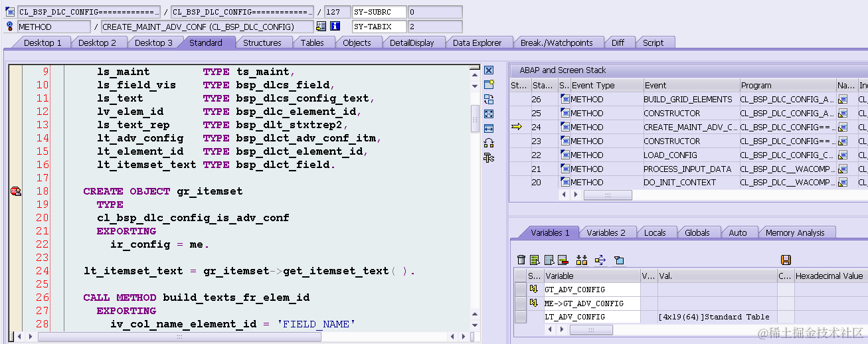Image resolution: width=868 pixels, height=344 pixels.
Task: Close the source code tool with X icon
Action: point(489,70)
